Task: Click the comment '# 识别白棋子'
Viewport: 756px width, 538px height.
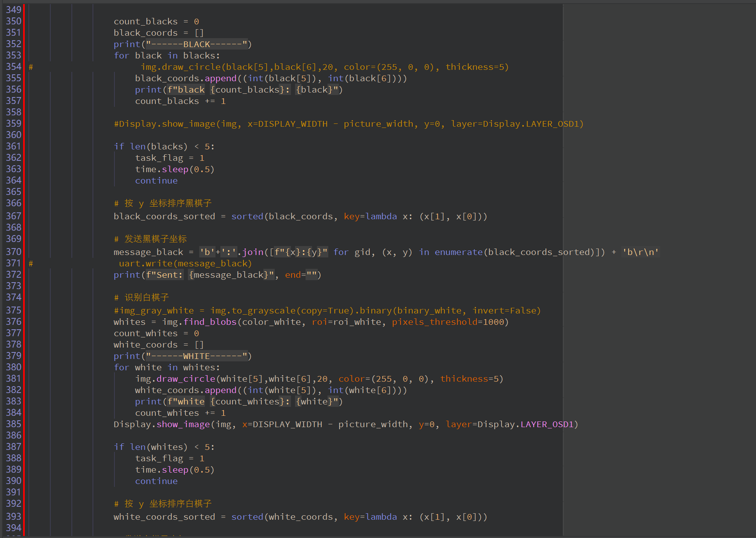Action: click(x=141, y=298)
